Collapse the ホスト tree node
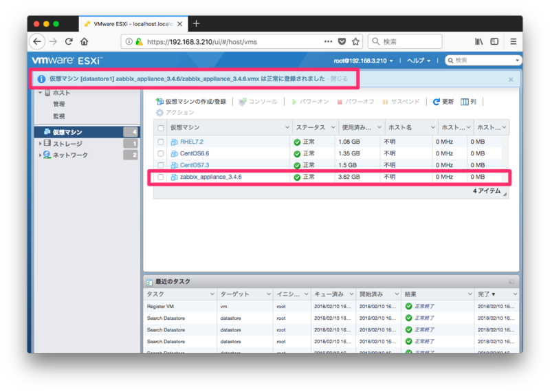Screen dimensions: 550x392 tap(40, 93)
